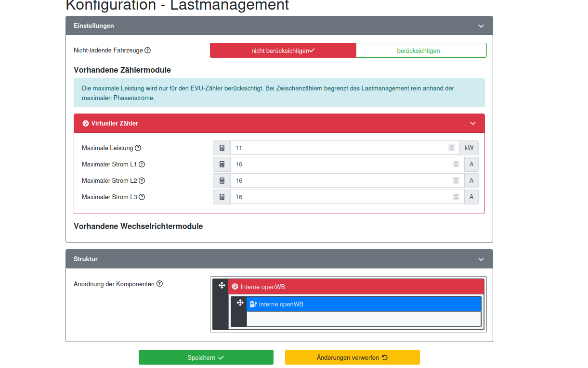Viewport: 588px width, 368px height.
Task: Open help for Anordnung der Komponenten
Action: (x=159, y=284)
